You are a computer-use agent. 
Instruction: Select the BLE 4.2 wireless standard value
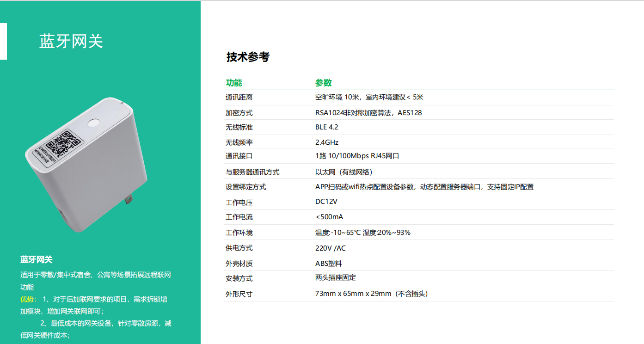point(326,127)
